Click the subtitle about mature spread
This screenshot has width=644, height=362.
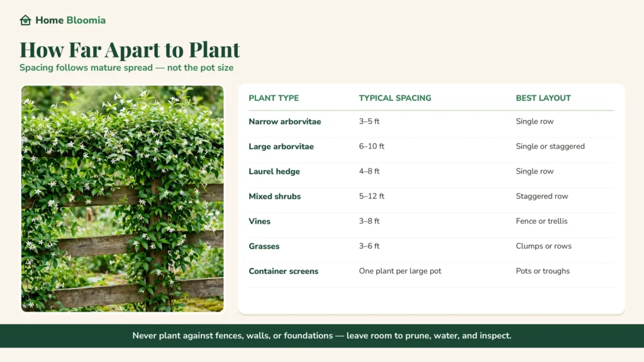coord(126,68)
